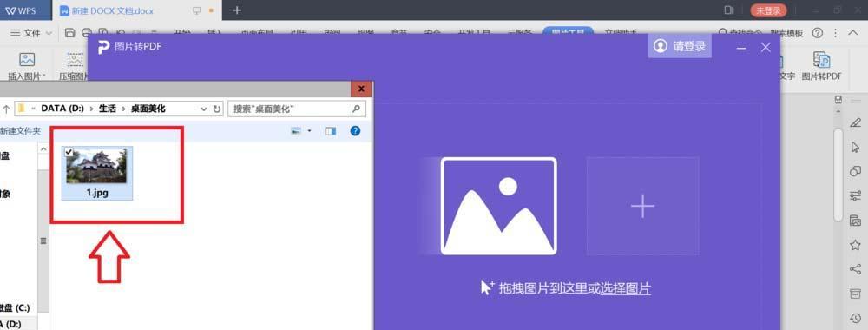Click the WPS document vertical scrollbar
Image resolution: width=868 pixels, height=330 pixels.
[838, 175]
